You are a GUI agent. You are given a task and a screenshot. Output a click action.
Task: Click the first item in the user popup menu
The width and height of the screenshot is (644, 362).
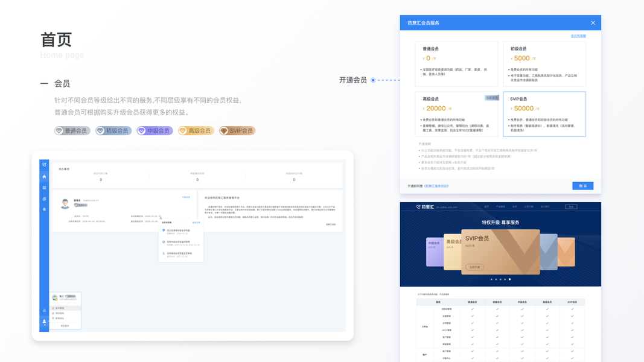(65, 308)
